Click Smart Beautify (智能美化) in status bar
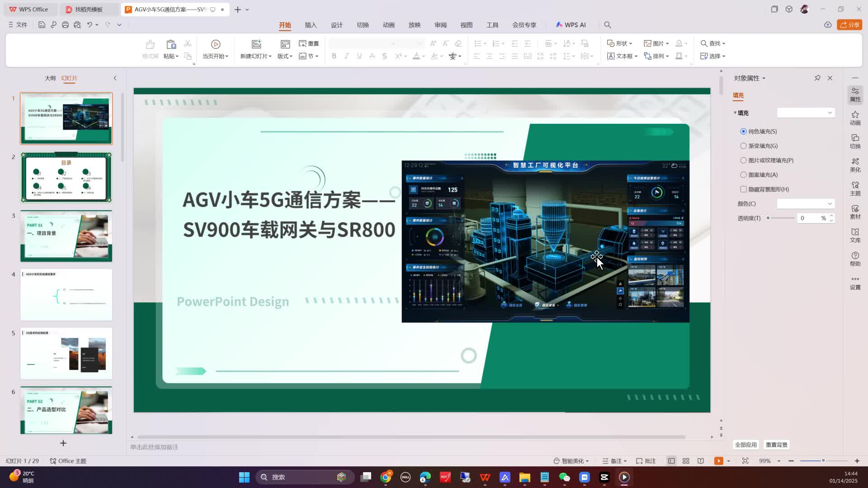 tap(571, 461)
